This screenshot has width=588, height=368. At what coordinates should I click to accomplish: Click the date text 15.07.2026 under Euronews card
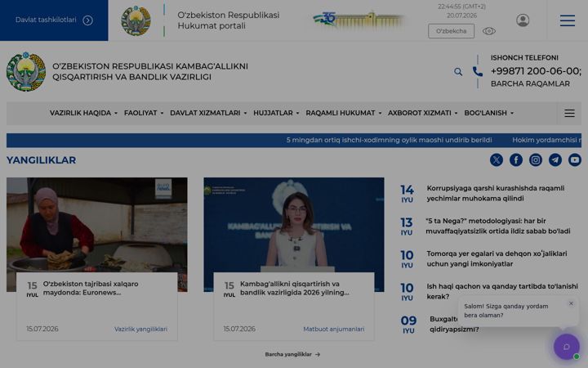pyautogui.click(x=42, y=329)
